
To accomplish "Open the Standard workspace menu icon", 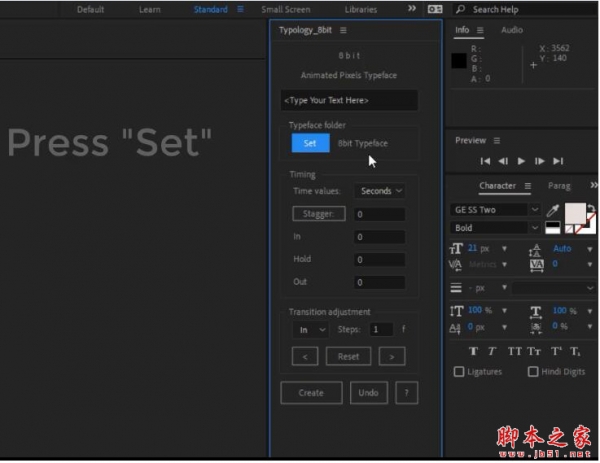I will click(x=240, y=9).
